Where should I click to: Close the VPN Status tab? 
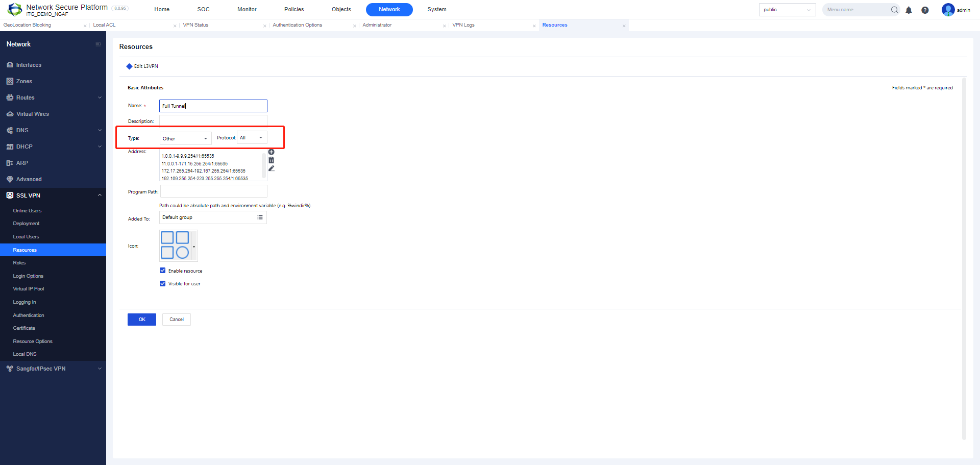(x=264, y=26)
